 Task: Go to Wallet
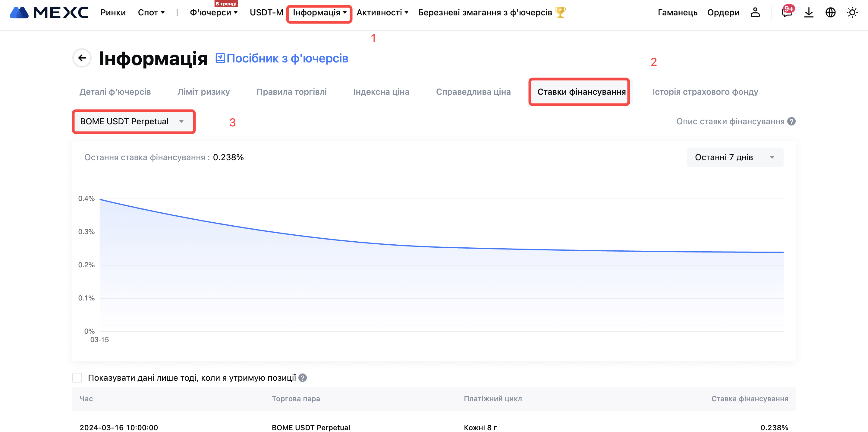click(x=677, y=12)
